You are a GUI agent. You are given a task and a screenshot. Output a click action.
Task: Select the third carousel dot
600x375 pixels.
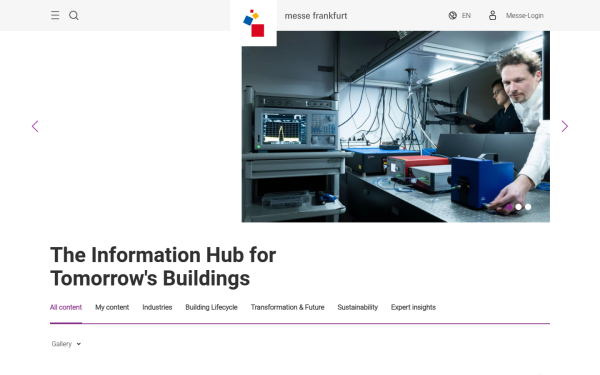528,207
